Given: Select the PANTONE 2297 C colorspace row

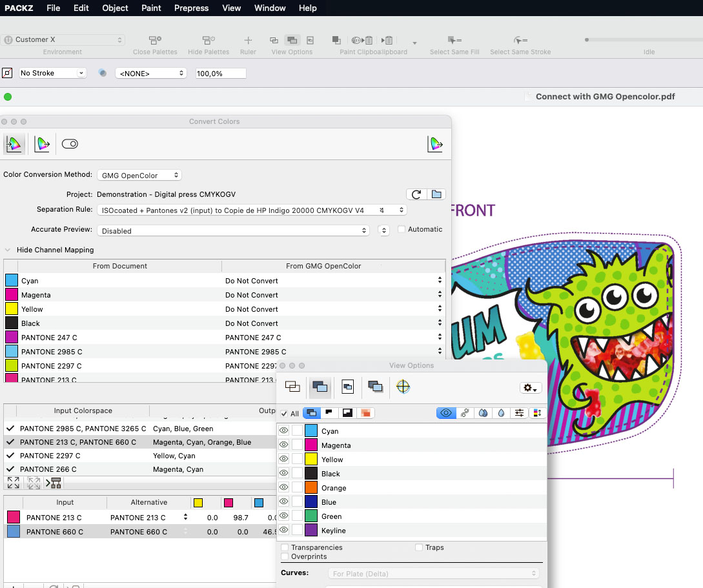Looking at the screenshot, I should tap(139, 456).
